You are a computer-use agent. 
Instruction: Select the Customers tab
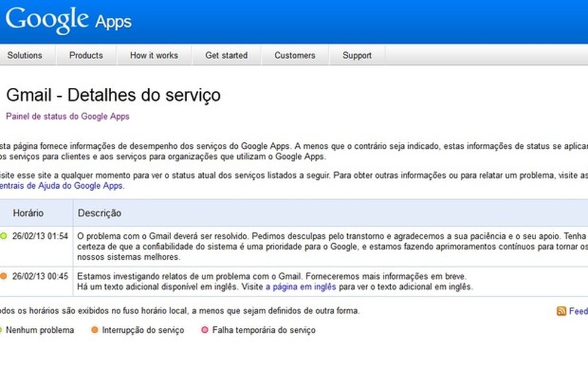(295, 55)
